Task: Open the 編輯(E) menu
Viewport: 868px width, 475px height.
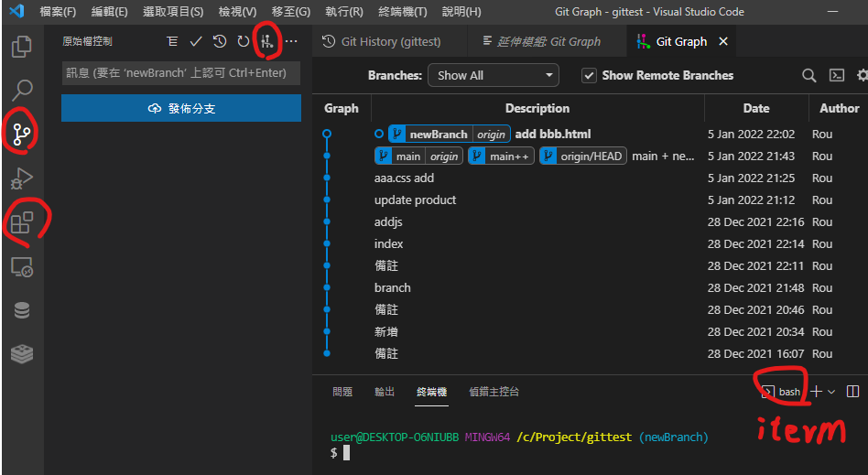Action: (110, 12)
